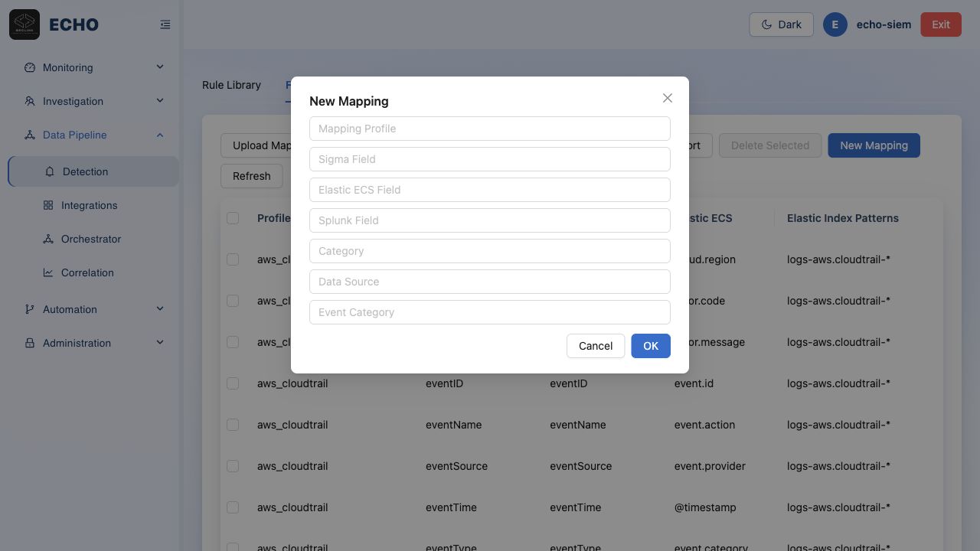Viewport: 980px width, 551px height.
Task: Expand the Automation menu chevron
Action: point(160,309)
